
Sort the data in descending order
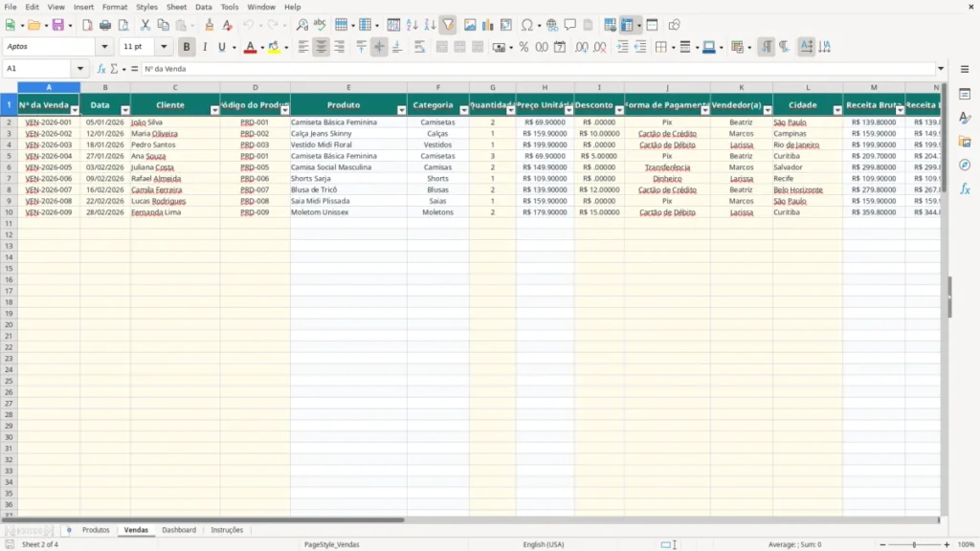coord(430,25)
